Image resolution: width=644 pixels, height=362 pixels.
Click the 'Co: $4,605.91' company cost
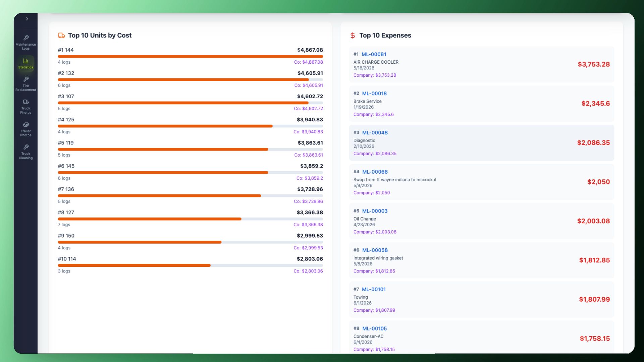(x=309, y=85)
